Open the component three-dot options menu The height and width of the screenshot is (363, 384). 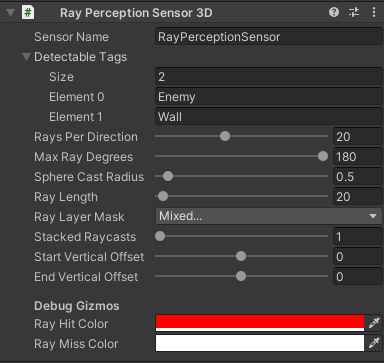374,12
